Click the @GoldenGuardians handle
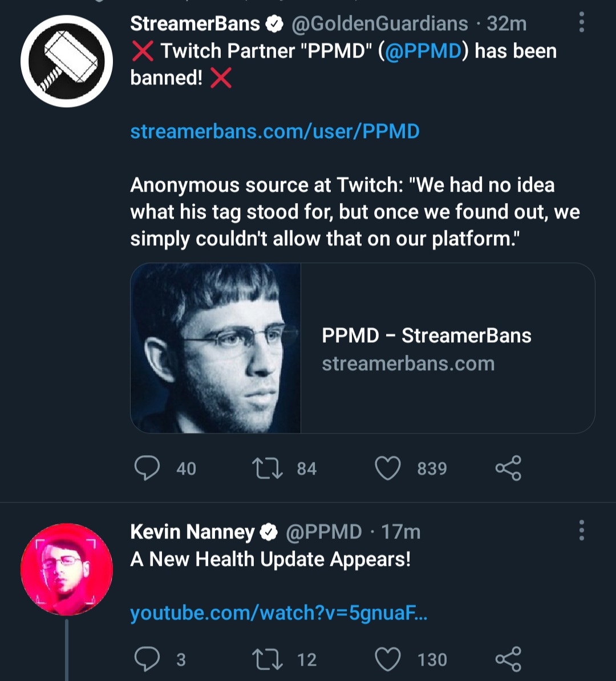616x681 pixels. coord(379,23)
